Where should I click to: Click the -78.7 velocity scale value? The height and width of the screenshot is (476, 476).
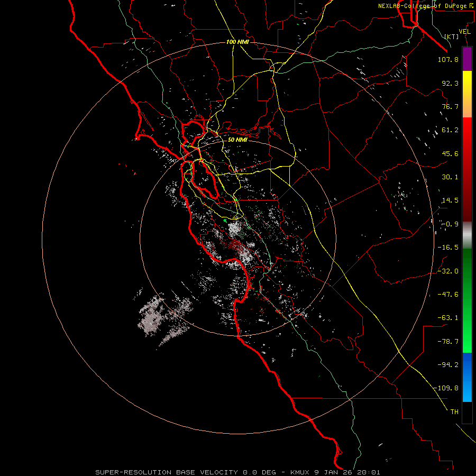coord(448,342)
